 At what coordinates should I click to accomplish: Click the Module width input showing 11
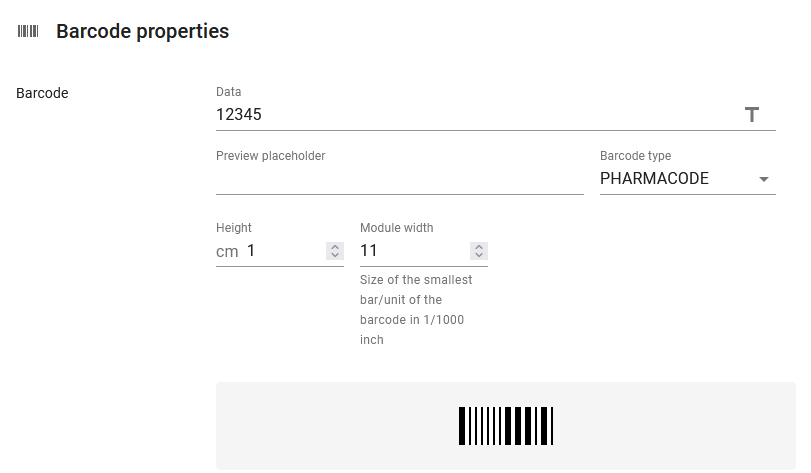414,251
